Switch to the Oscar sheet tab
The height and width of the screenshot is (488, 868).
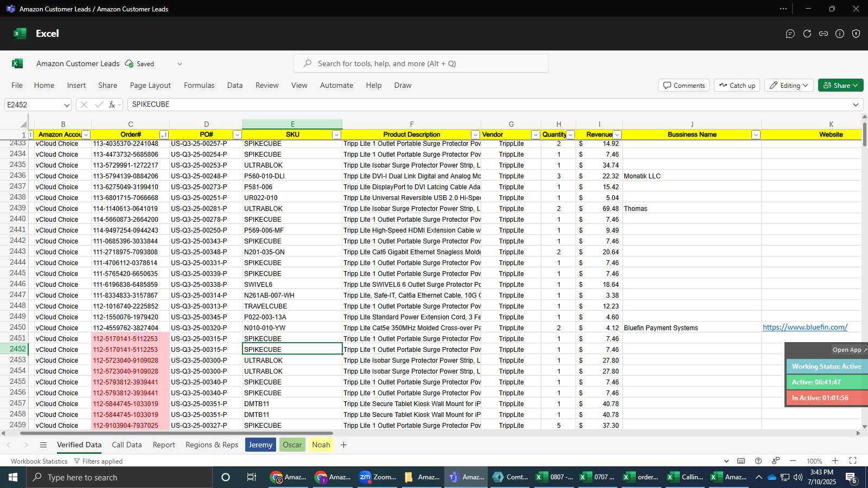[x=292, y=445]
